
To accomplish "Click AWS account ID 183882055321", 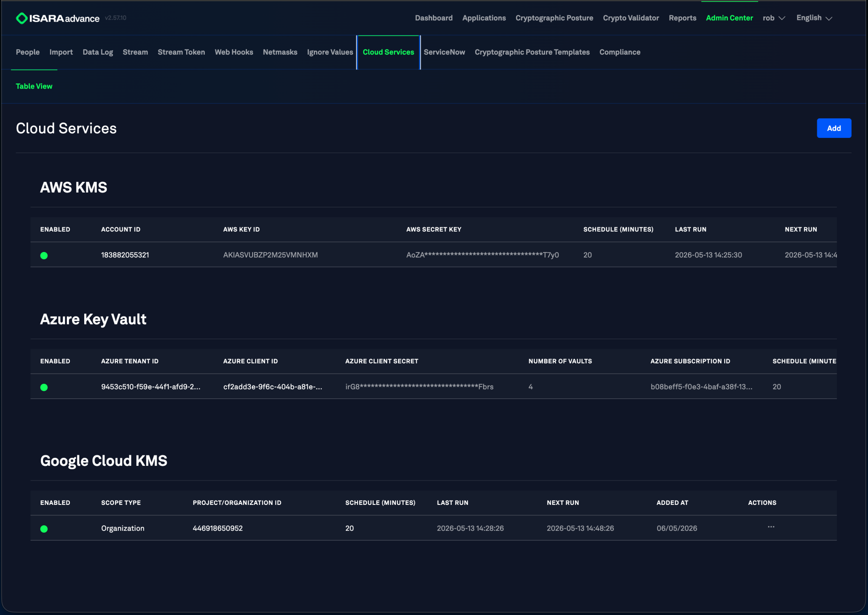I will [x=125, y=255].
